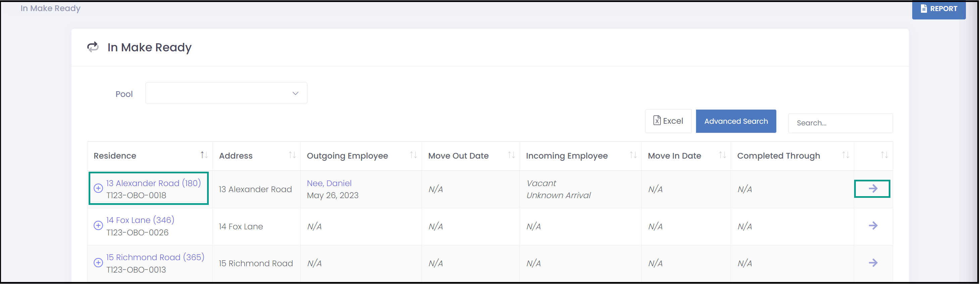This screenshot has height=284, width=980.
Task: Export table with Excel button
Action: pyautogui.click(x=668, y=121)
